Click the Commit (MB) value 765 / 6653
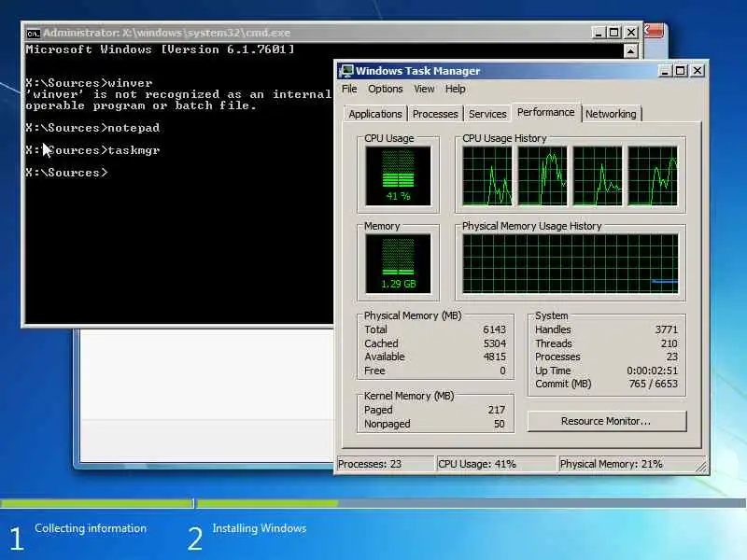 [x=653, y=384]
